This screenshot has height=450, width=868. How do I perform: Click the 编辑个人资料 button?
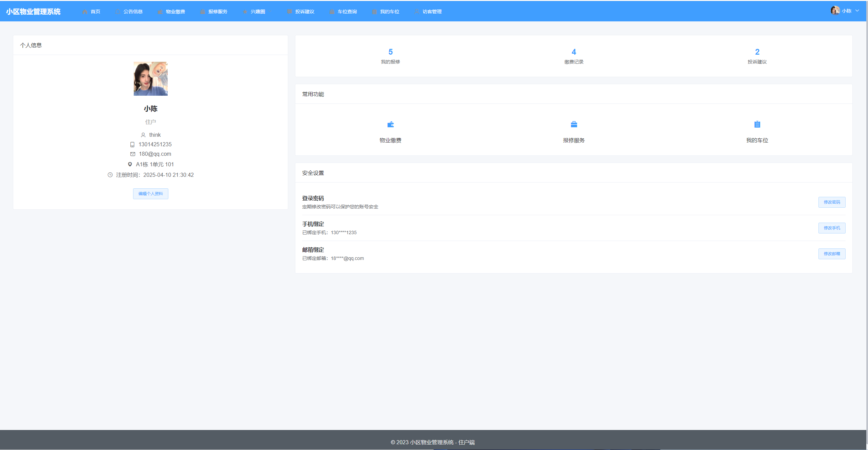tap(150, 194)
